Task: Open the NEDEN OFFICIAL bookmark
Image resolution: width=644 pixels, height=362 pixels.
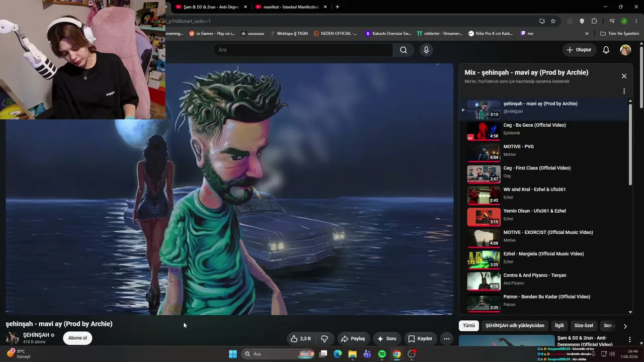Action: coord(335,34)
